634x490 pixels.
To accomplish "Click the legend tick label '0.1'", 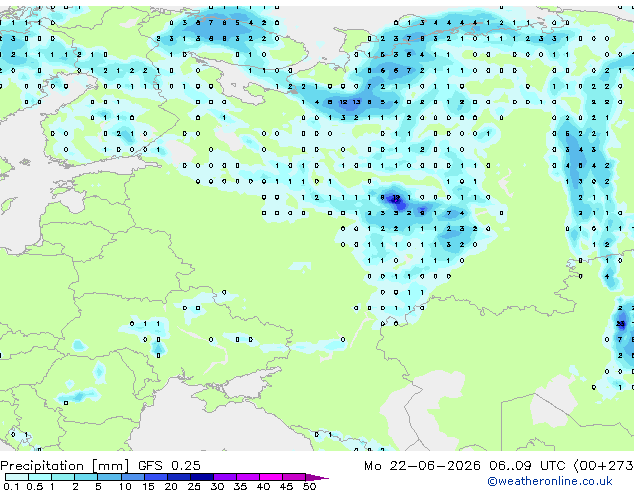I will click(11, 486).
